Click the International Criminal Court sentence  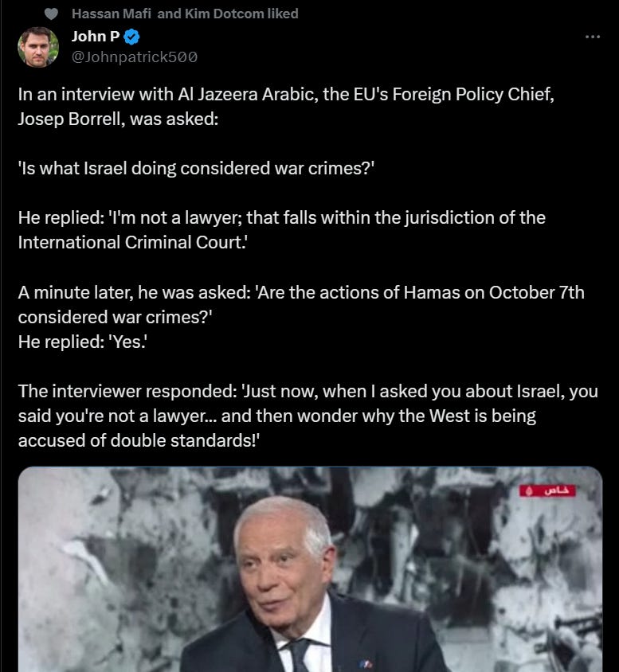click(282, 230)
